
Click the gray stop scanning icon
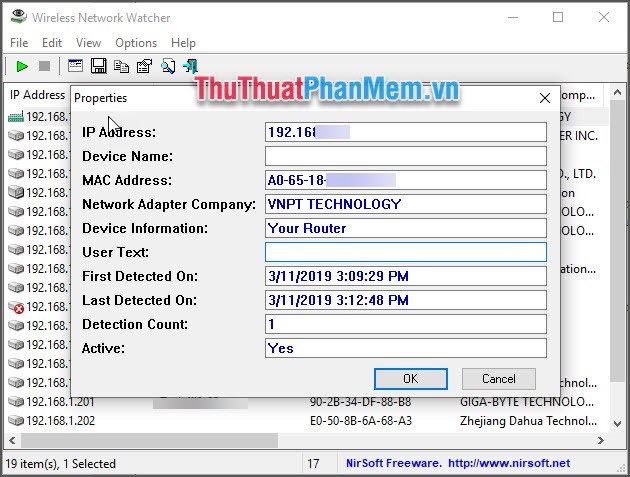(44, 66)
